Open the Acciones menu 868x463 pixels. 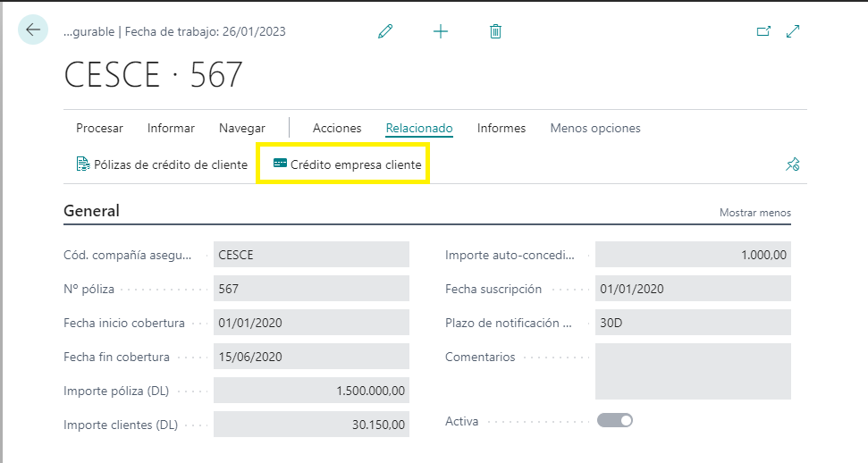click(337, 128)
